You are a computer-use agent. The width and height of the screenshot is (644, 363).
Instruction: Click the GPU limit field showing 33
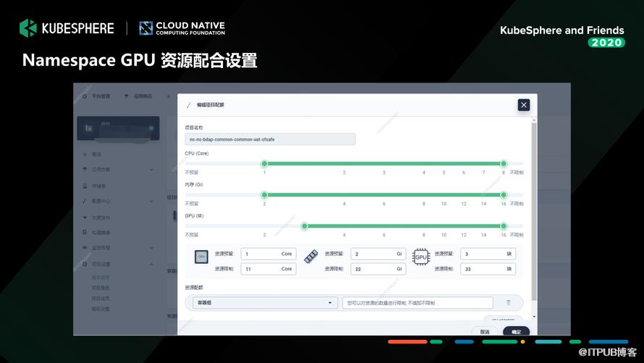tap(488, 269)
